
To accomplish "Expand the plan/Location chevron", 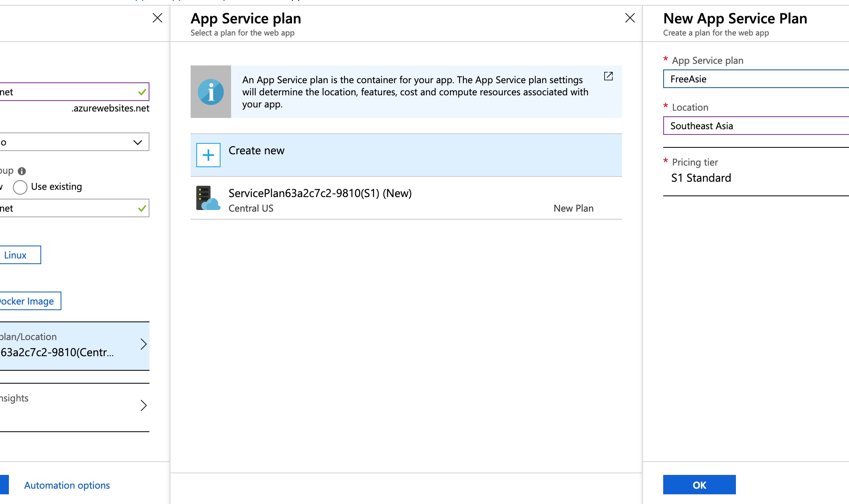I will click(x=143, y=344).
